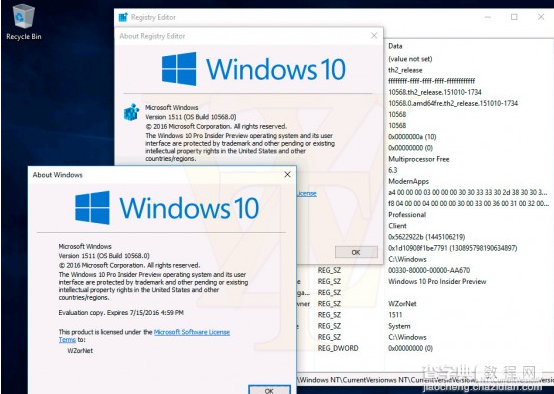Image resolution: width=554 pixels, height=394 pixels.
Task: Select the binary value starting 'a4 00 00 00'
Action: (x=468, y=193)
